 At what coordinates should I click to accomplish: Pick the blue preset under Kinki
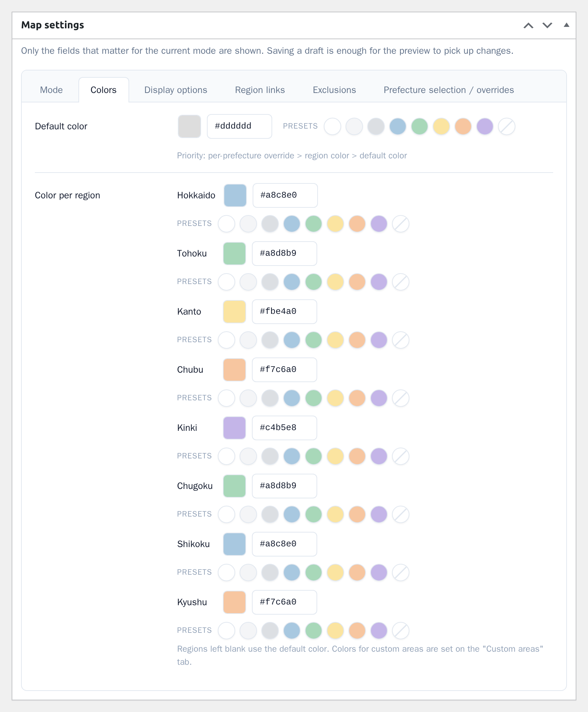(x=292, y=456)
